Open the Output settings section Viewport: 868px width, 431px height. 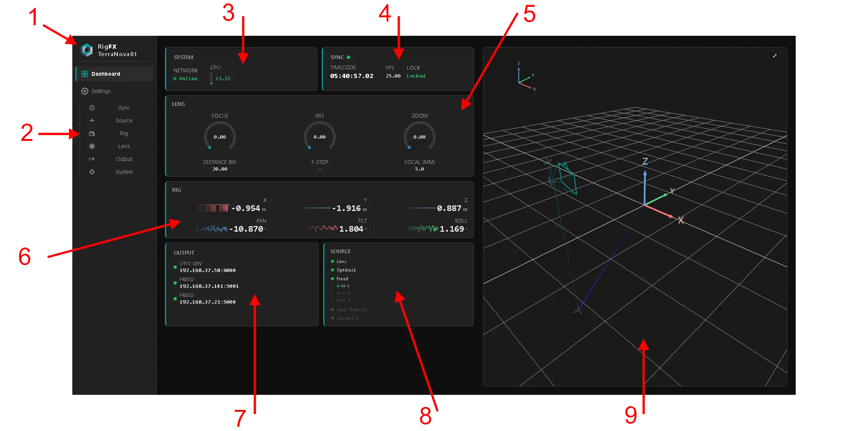click(124, 159)
